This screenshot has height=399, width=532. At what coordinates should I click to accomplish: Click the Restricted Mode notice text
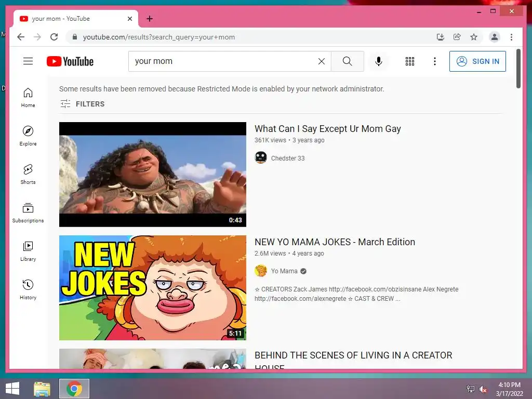(221, 89)
